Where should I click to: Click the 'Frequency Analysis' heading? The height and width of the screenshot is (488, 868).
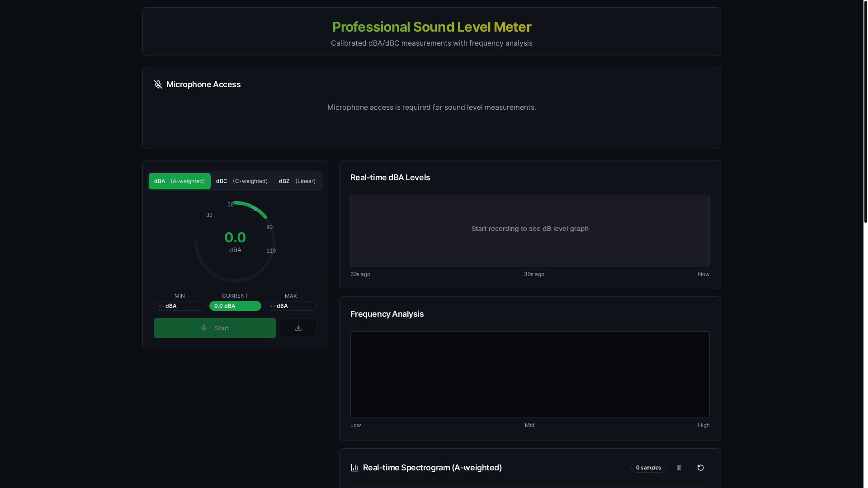[x=387, y=314]
